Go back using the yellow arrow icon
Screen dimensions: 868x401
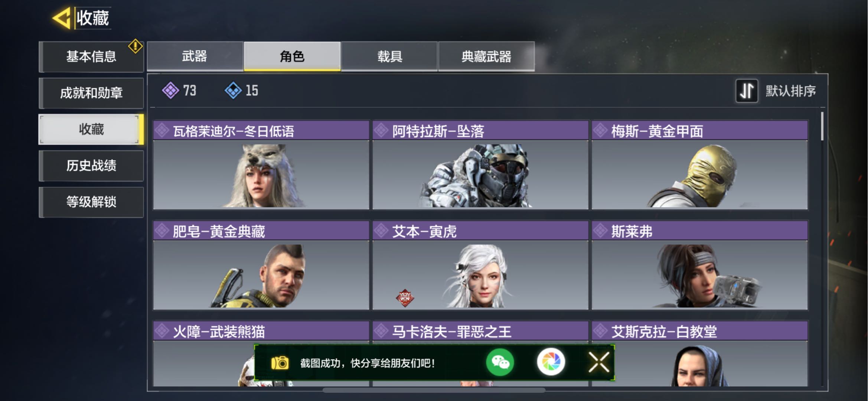click(62, 18)
